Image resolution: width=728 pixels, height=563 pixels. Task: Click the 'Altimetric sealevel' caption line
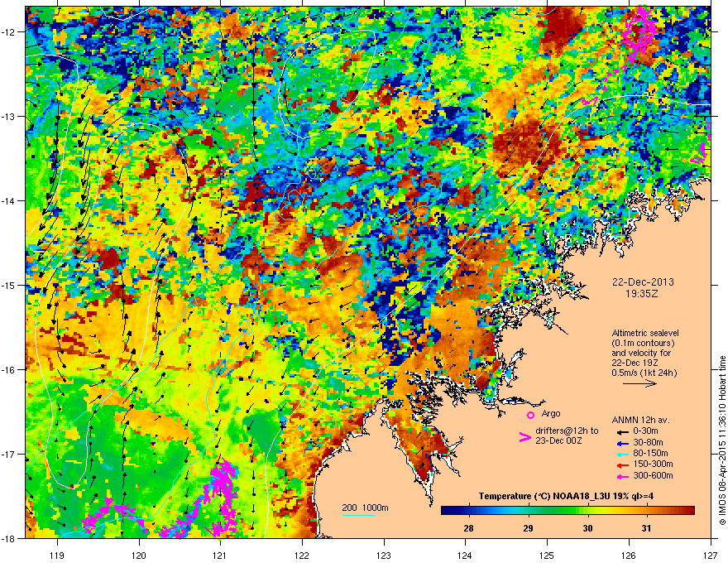click(x=645, y=333)
